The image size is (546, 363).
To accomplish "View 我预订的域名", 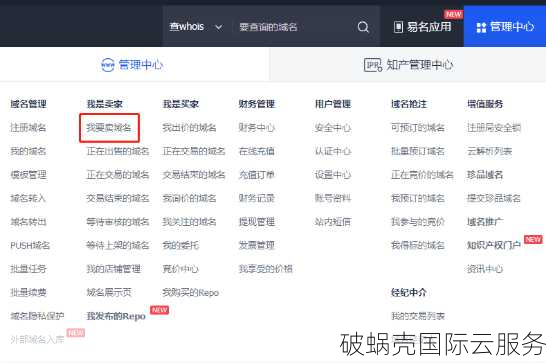I will 418,198.
